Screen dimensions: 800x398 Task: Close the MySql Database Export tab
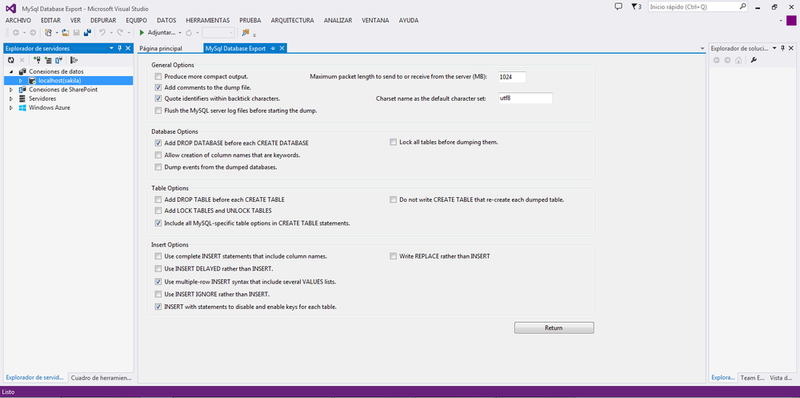click(281, 48)
